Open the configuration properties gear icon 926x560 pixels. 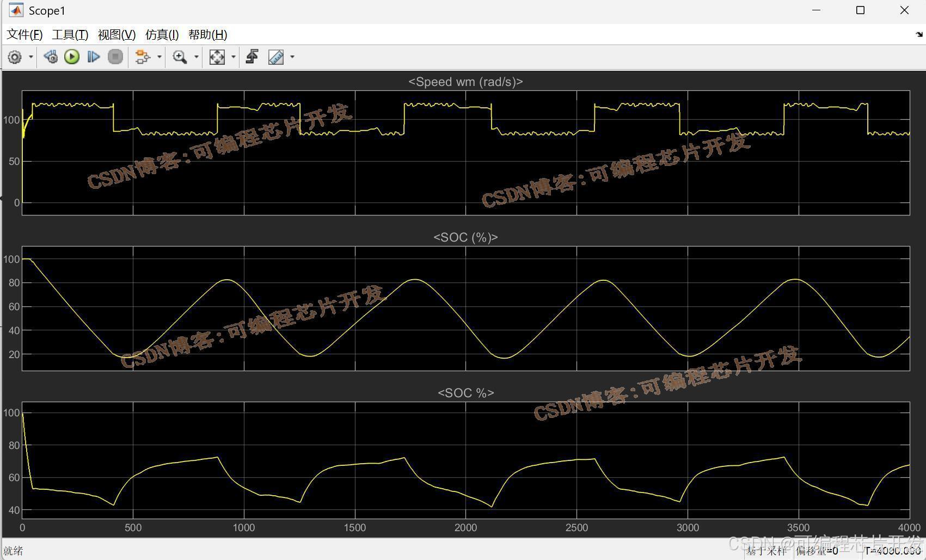point(15,57)
